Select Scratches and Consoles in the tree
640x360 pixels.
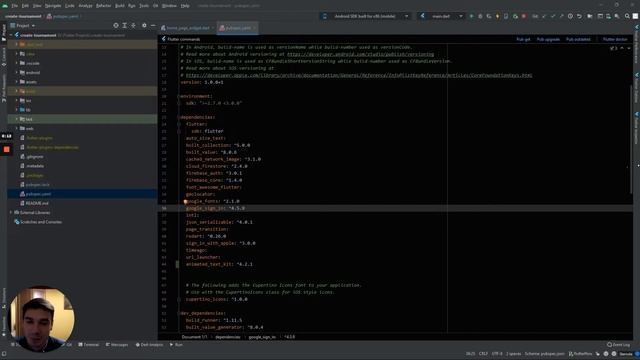[41, 222]
